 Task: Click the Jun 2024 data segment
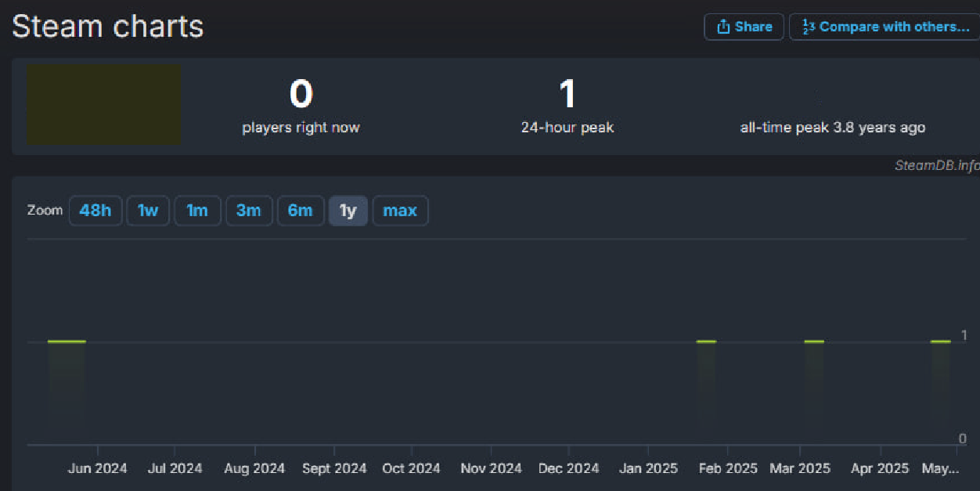[67, 341]
